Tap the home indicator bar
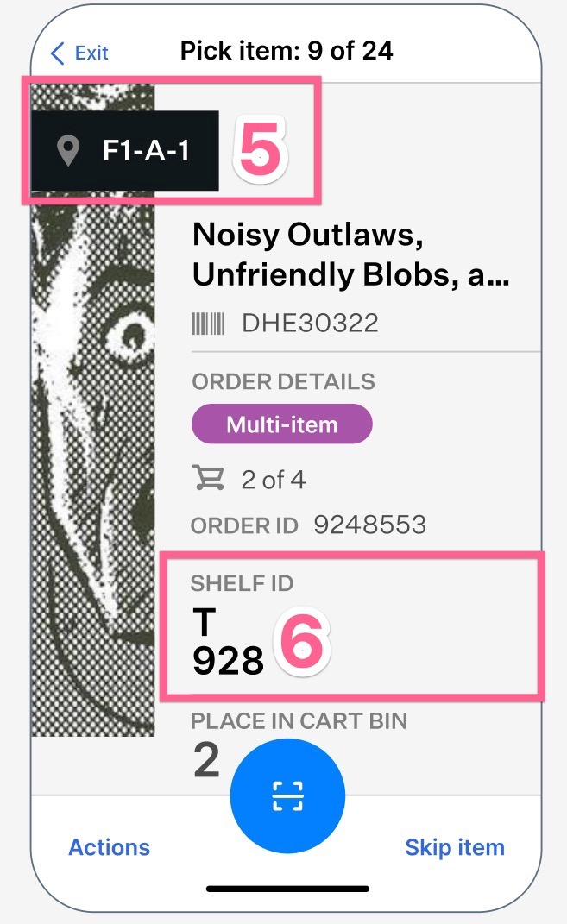Viewport: 567px width, 924px height. point(287,889)
